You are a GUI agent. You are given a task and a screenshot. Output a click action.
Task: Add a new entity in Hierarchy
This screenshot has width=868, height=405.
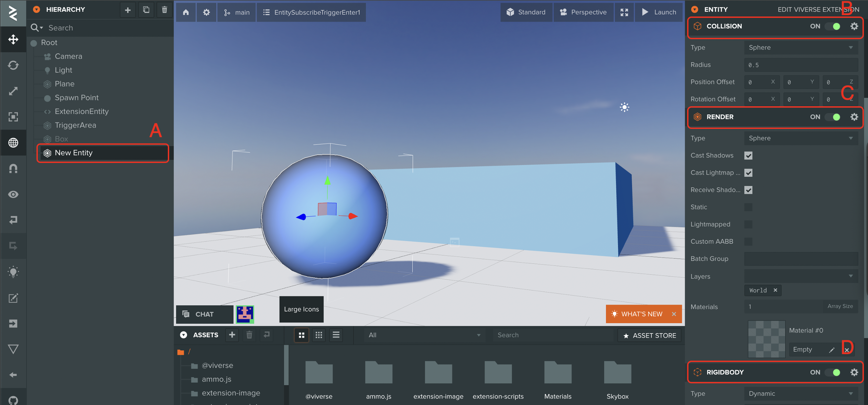[x=128, y=10]
